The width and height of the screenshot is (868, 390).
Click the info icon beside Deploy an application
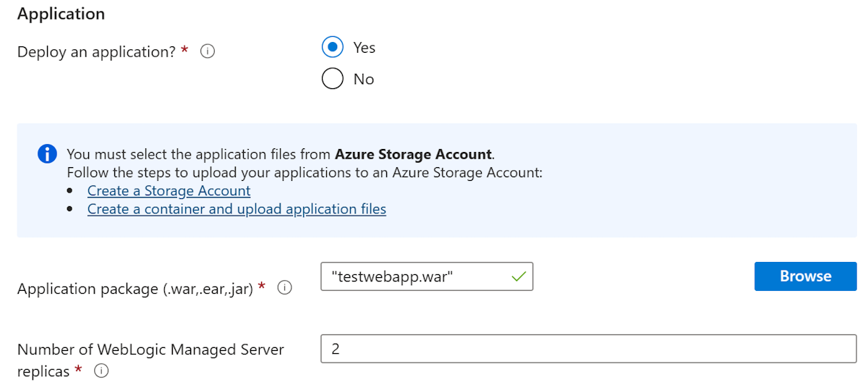[x=208, y=52]
